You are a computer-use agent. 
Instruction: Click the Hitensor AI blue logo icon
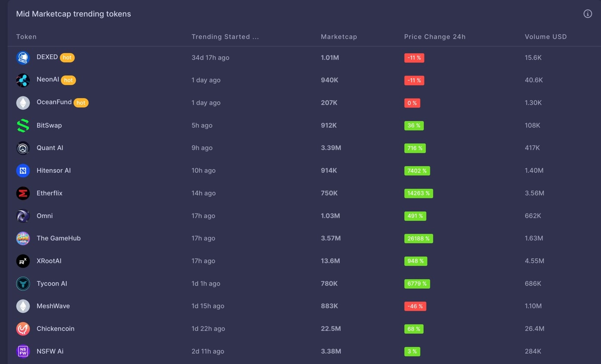[x=23, y=171]
